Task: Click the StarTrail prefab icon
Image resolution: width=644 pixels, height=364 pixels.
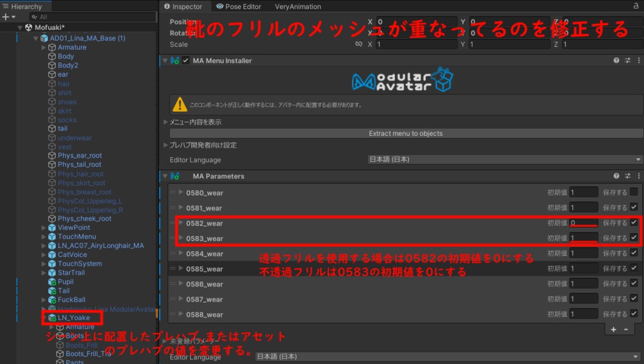Action: 52,273
